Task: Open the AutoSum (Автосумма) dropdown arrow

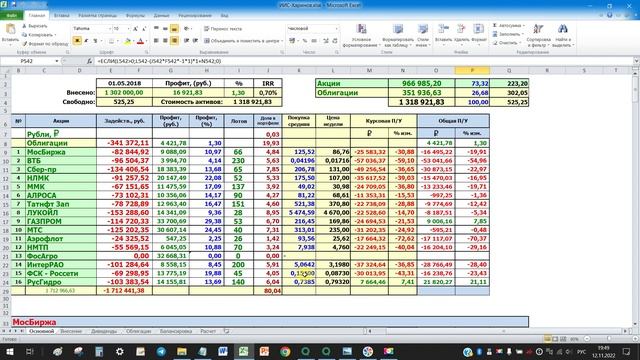Action: (524, 26)
